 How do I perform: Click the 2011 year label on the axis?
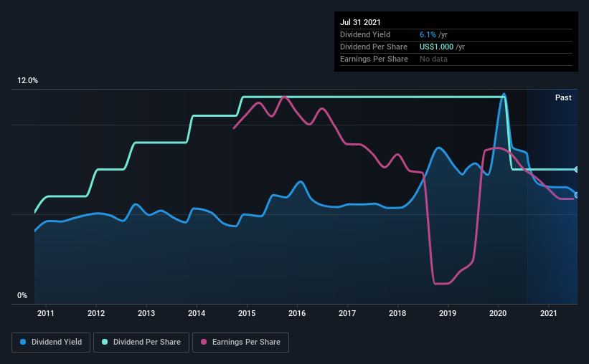pyautogui.click(x=46, y=313)
